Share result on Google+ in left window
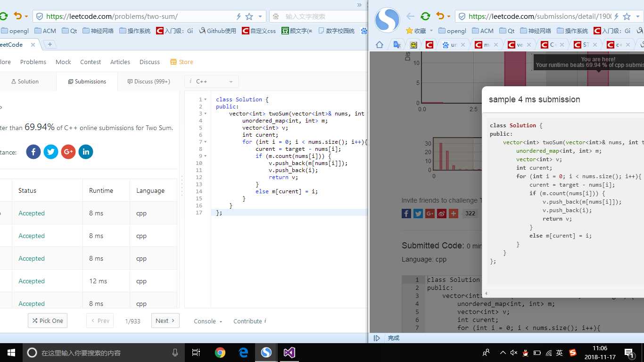Screen dimensions: 644x362 point(68,152)
